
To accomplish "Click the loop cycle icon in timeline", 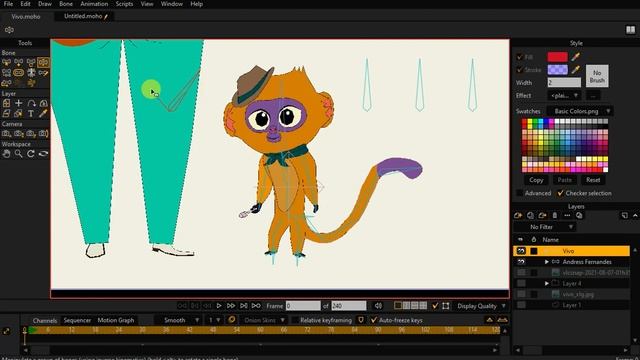I will click(x=232, y=320).
